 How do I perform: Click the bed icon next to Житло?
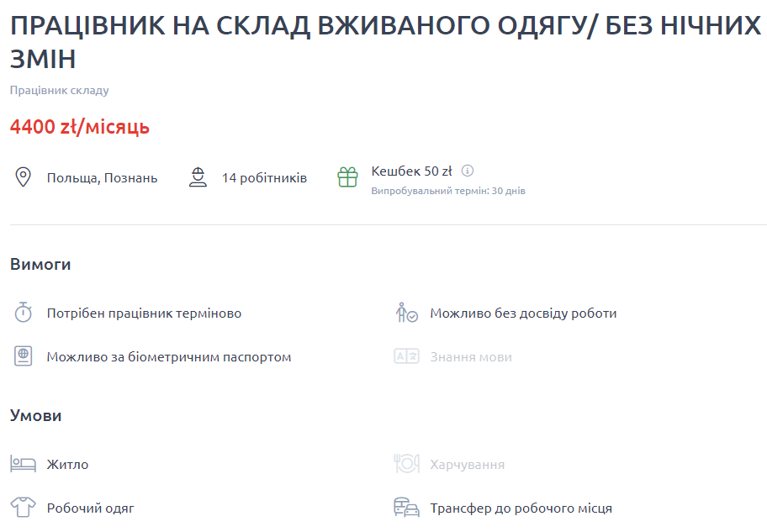pos(24,463)
